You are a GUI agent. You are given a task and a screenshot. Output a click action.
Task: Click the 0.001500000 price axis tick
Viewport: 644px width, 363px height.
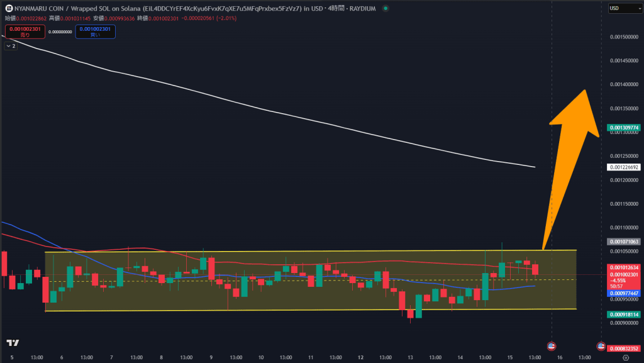[x=624, y=37]
